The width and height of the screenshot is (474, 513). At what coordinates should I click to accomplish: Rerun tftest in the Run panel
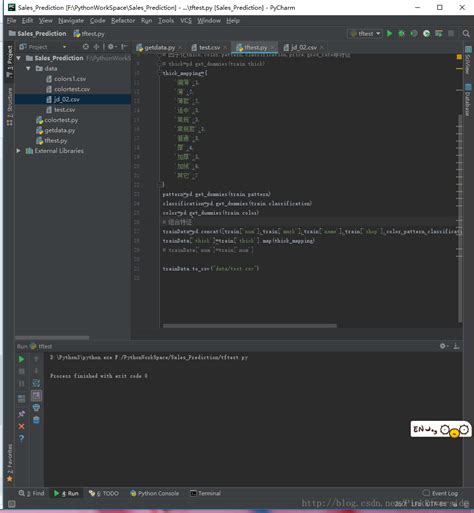(x=21, y=359)
